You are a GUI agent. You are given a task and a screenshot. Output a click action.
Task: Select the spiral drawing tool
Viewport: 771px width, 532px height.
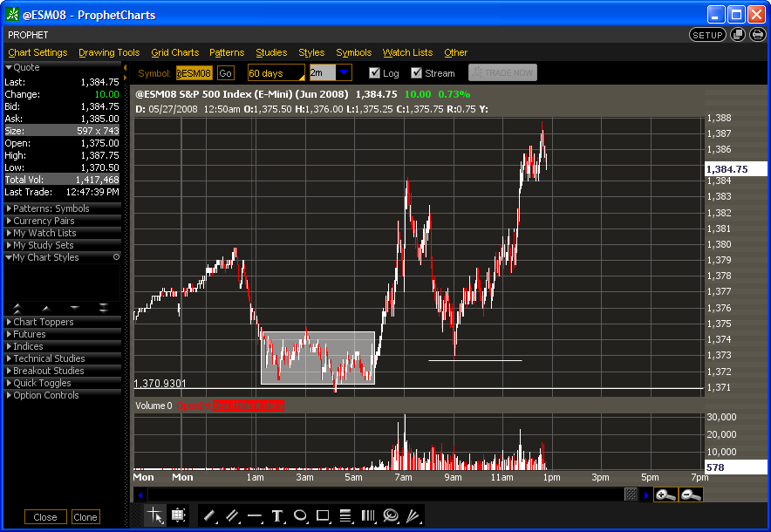[x=391, y=515]
